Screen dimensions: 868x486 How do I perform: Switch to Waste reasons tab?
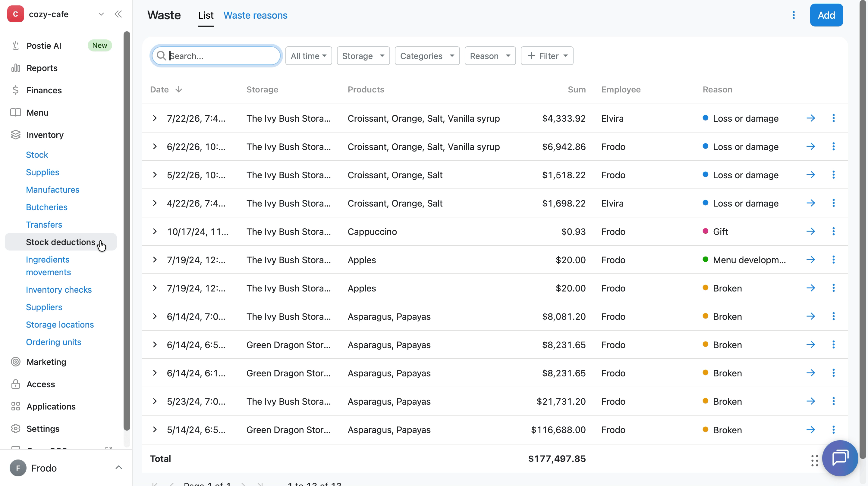point(255,15)
